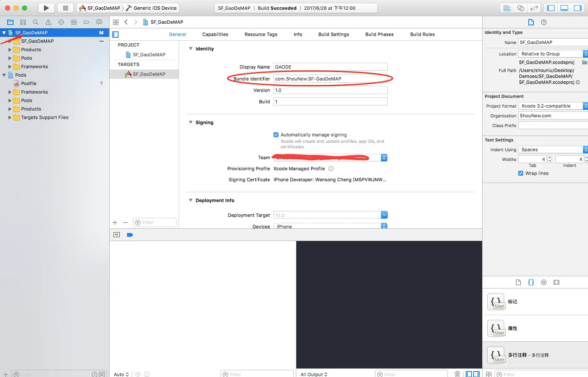Open the Symbol navigator
The image size is (588, 377).
[x=23, y=22]
